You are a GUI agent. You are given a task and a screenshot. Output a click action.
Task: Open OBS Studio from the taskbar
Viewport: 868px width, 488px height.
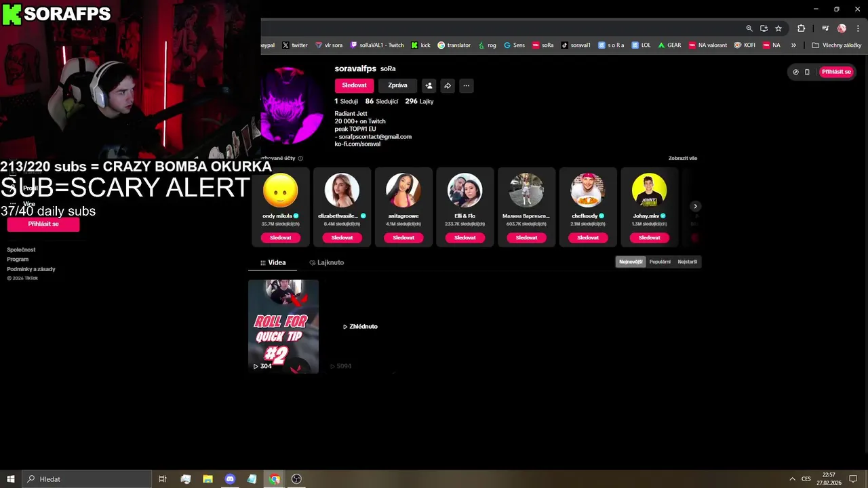coord(296,479)
